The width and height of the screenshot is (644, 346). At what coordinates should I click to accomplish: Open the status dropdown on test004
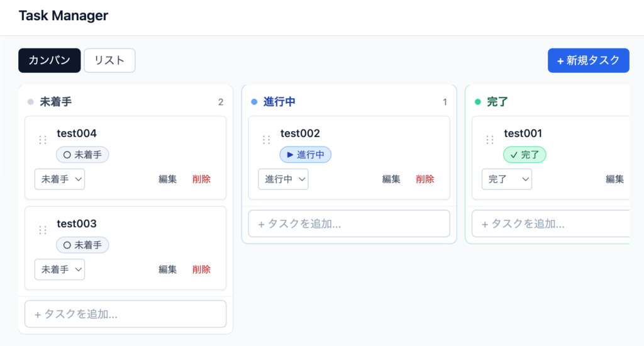click(x=60, y=179)
